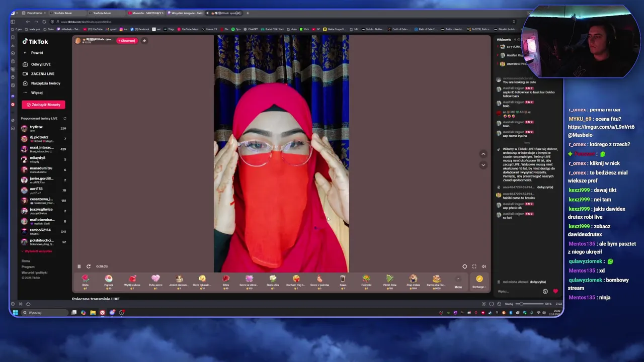Go to next live with down chevron
Image resolution: width=644 pixels, height=362 pixels.
483,165
